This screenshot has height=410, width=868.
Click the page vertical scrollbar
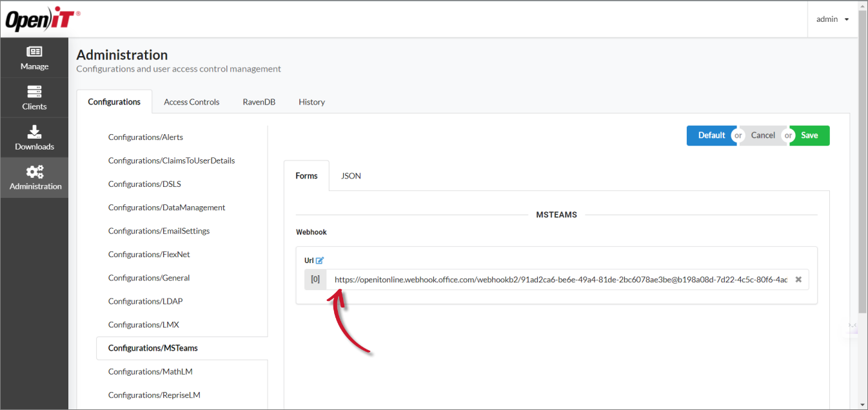(x=862, y=161)
